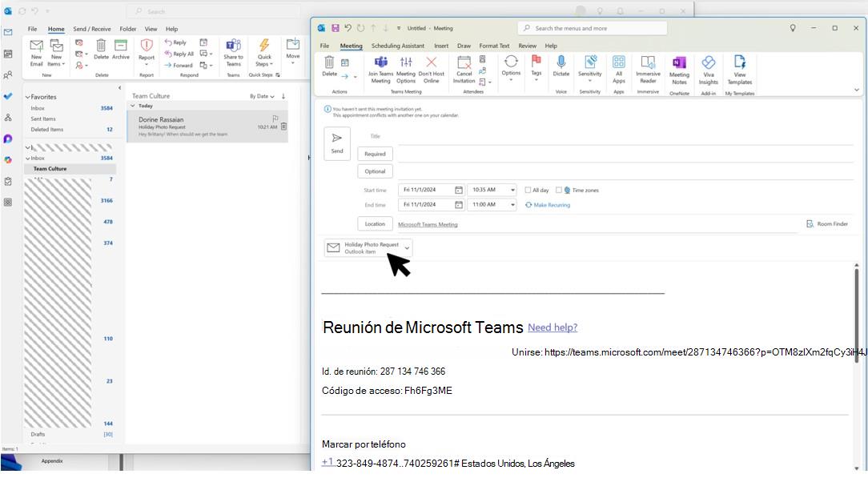Toggle the All day checkbox
The height and width of the screenshot is (478, 868).
[x=528, y=190]
